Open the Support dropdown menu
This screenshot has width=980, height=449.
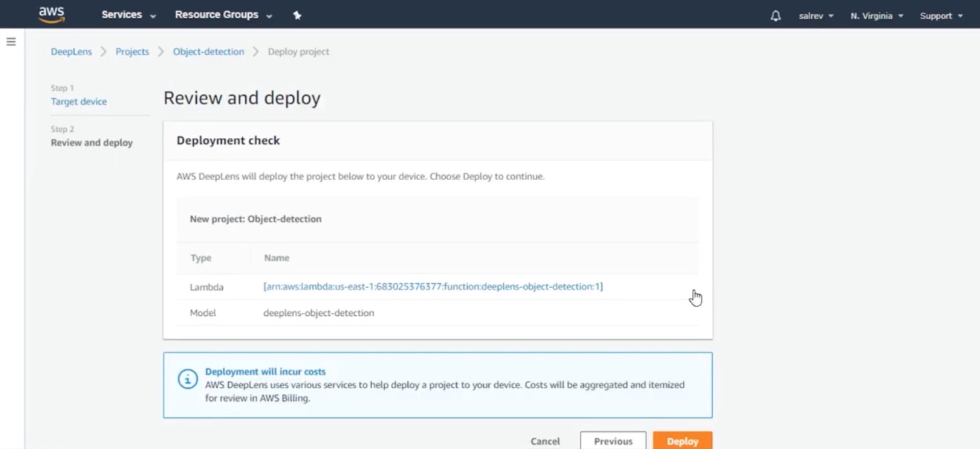pyautogui.click(x=941, y=16)
